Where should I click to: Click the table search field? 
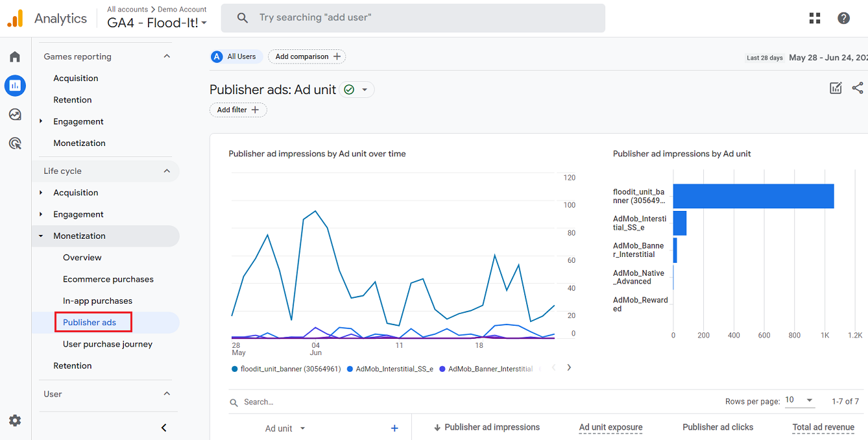[x=279, y=401]
